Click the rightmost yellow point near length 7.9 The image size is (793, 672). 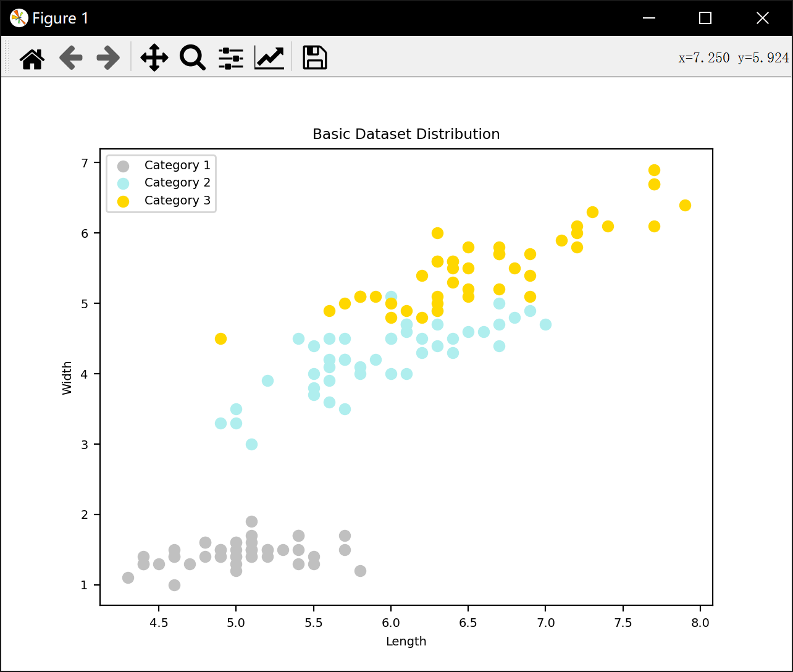click(685, 205)
